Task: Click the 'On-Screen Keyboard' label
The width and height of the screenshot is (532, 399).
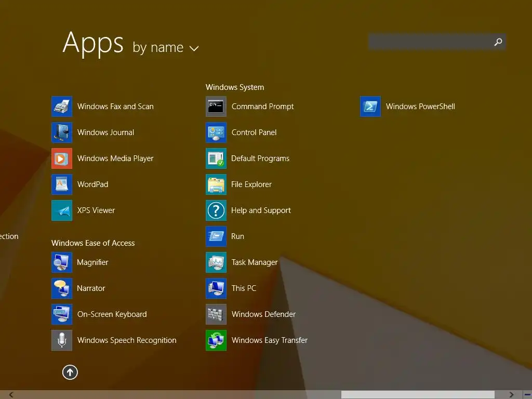Action: (x=112, y=314)
